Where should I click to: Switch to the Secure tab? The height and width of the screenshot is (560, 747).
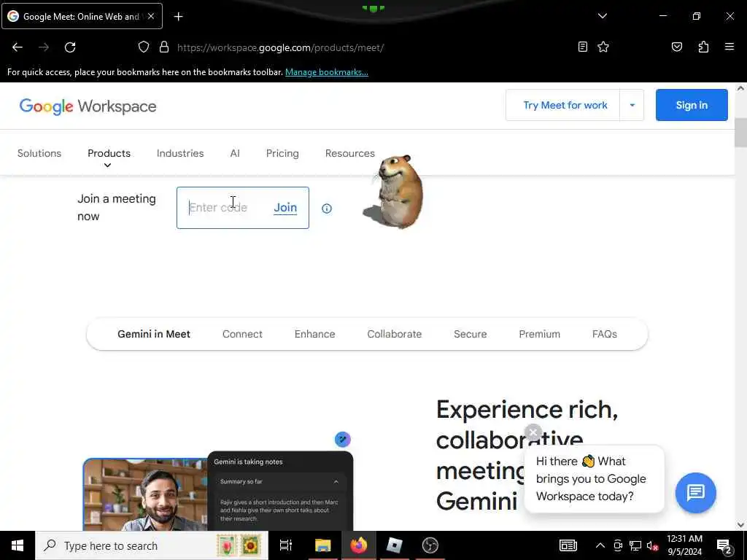[x=471, y=334]
